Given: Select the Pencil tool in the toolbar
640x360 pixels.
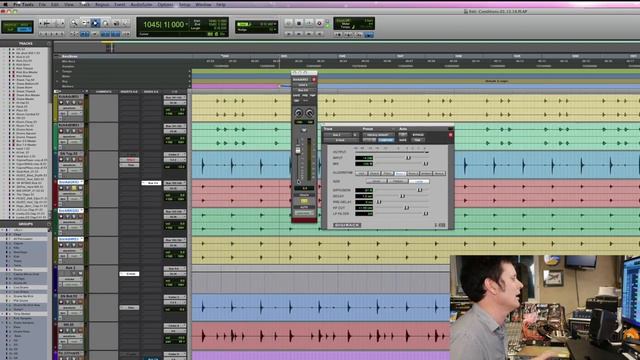Looking at the screenshot, I should pos(125,24).
